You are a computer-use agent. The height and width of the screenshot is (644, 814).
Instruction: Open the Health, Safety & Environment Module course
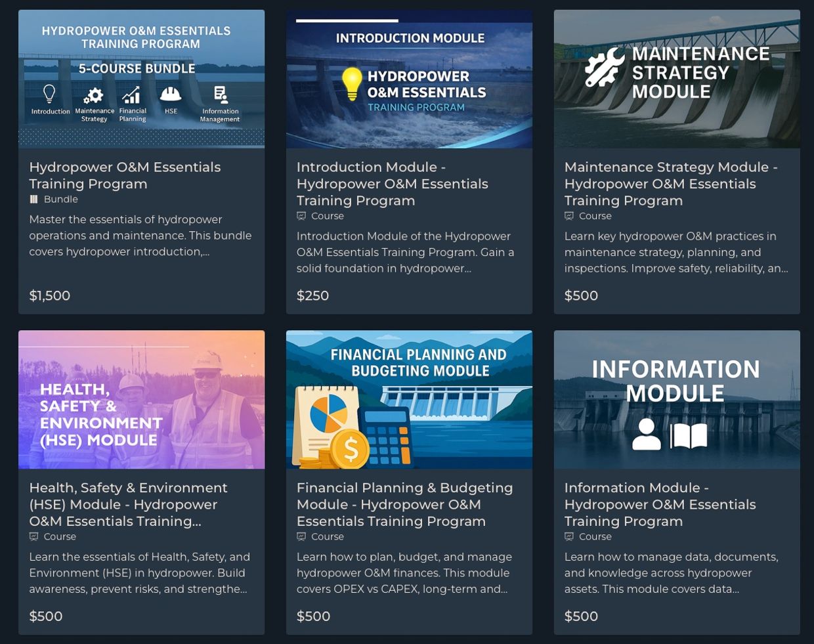point(128,504)
